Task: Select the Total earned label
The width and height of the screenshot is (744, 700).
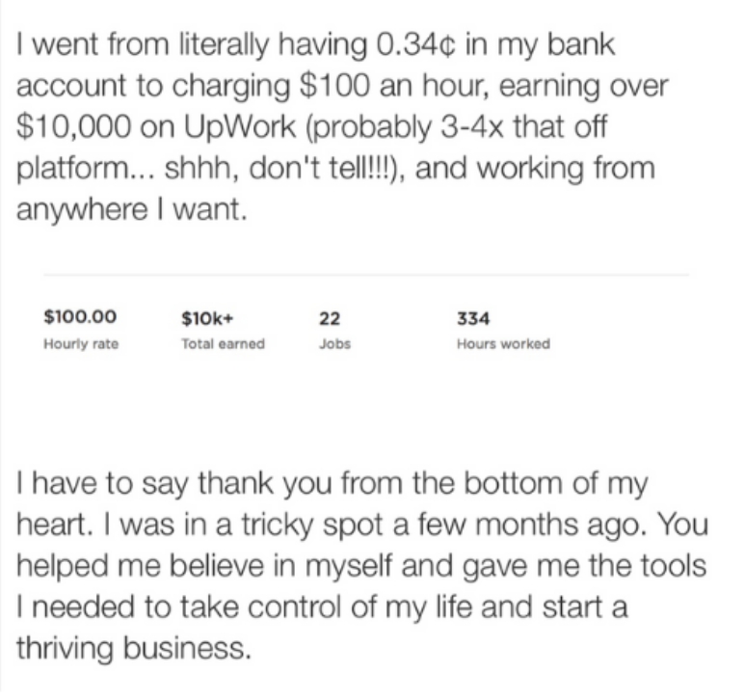Action: (223, 343)
